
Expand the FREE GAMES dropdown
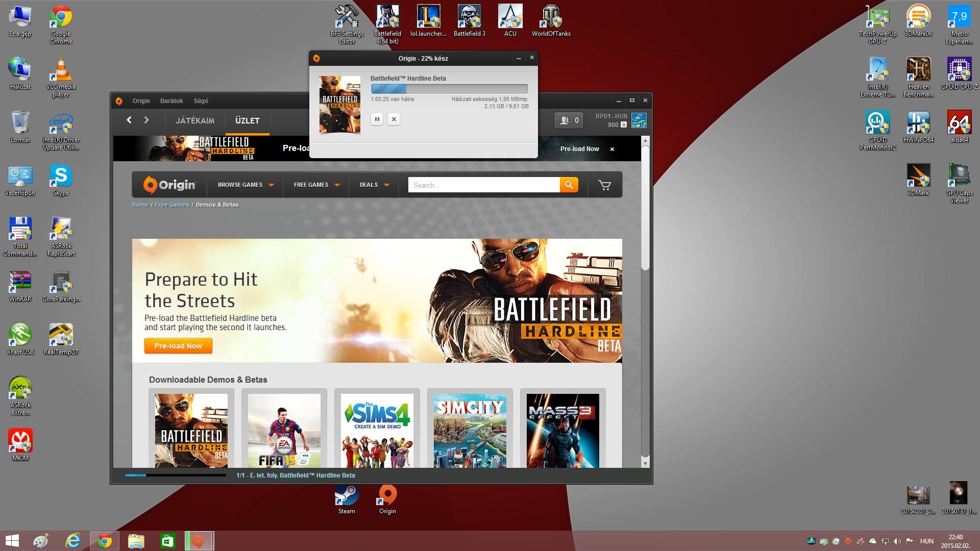(317, 185)
